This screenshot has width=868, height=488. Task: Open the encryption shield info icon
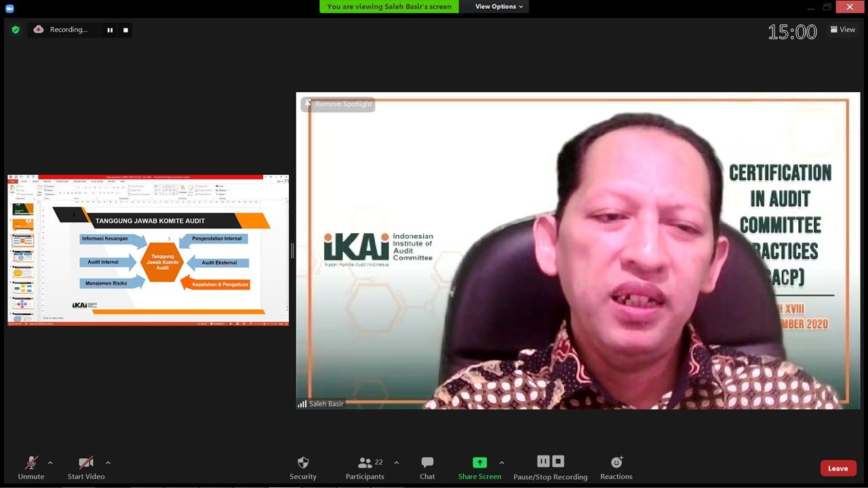click(16, 30)
